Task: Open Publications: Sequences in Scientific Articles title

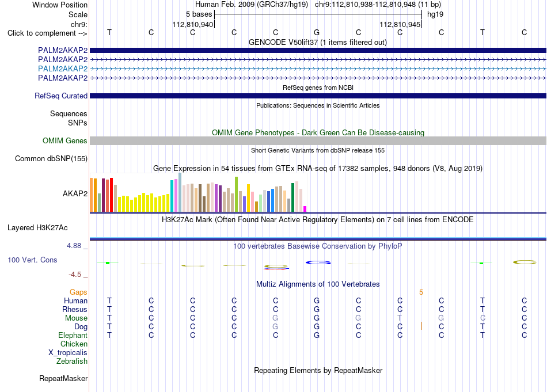Action: (x=318, y=105)
